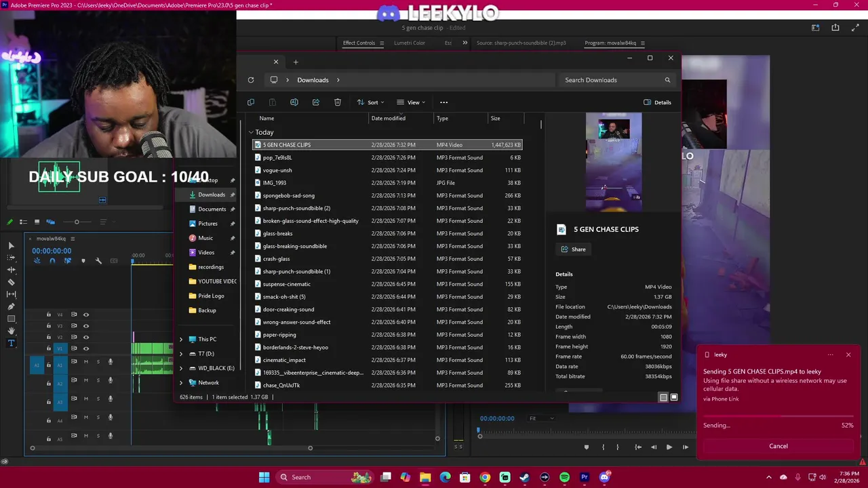Select the Pen tool in Premiere toolbar

[x=11, y=306]
